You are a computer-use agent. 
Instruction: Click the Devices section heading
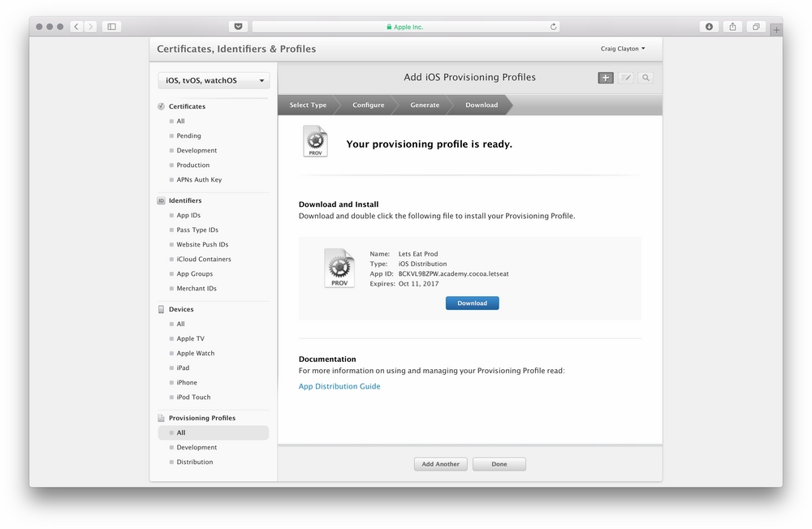pyautogui.click(x=181, y=309)
